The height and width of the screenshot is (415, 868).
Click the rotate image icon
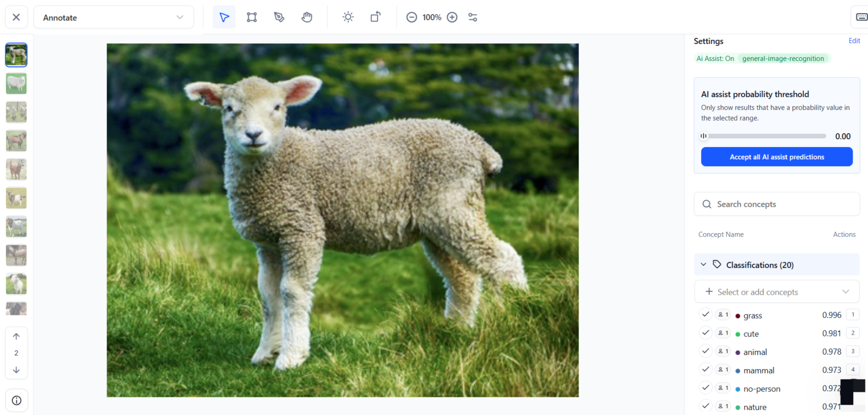pyautogui.click(x=376, y=17)
